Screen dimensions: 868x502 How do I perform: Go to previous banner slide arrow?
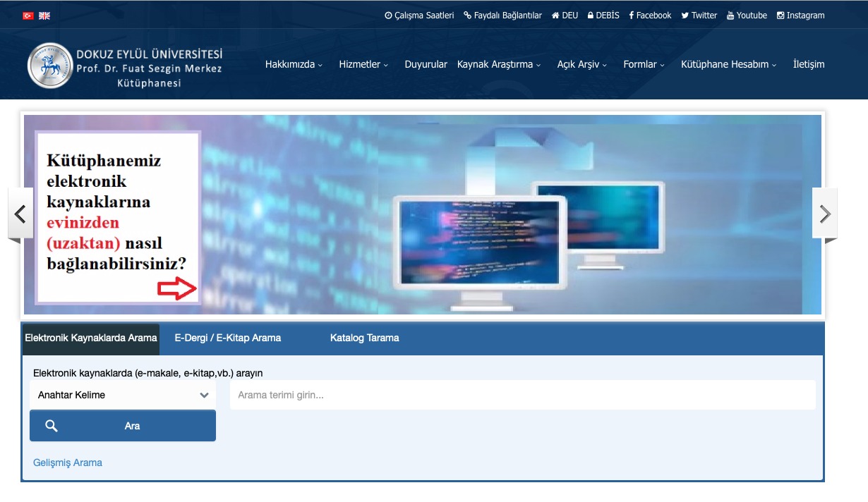coord(20,214)
